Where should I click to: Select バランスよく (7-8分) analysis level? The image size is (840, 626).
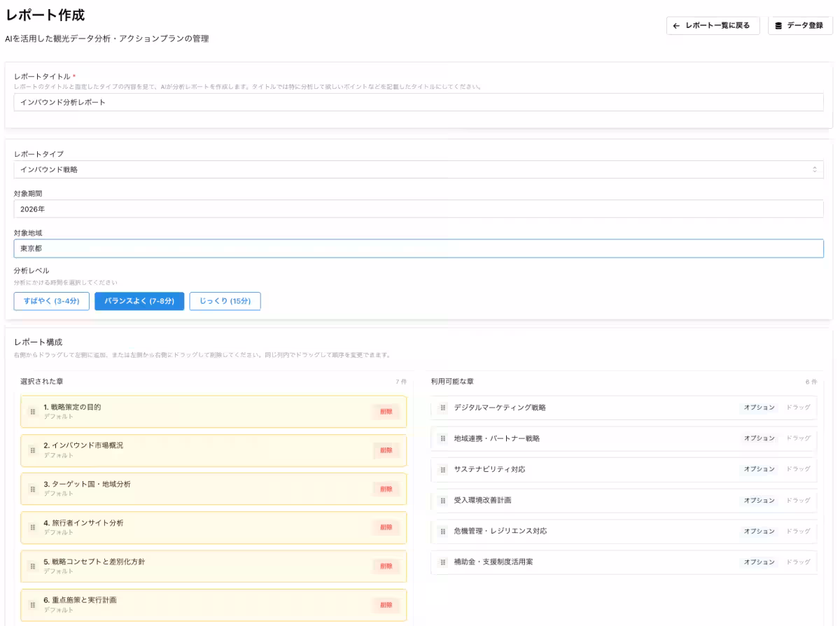tap(139, 301)
